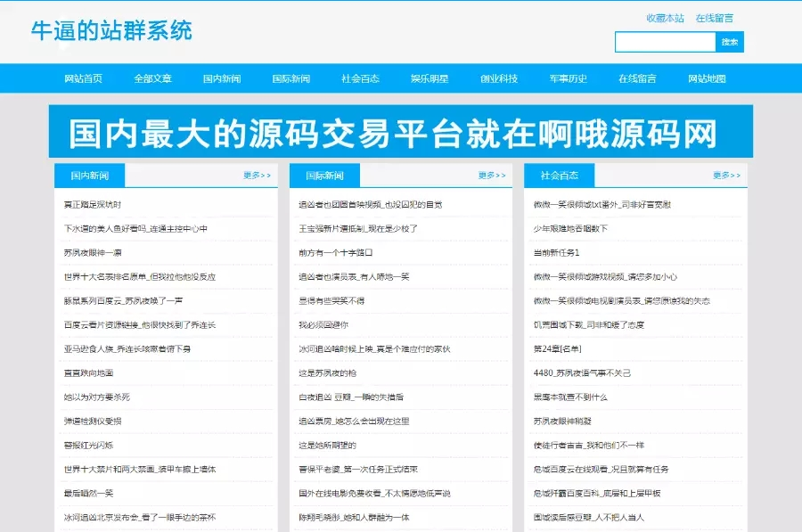The image size is (802, 532).
Task: Open article 当前新任务1
Action: [556, 253]
